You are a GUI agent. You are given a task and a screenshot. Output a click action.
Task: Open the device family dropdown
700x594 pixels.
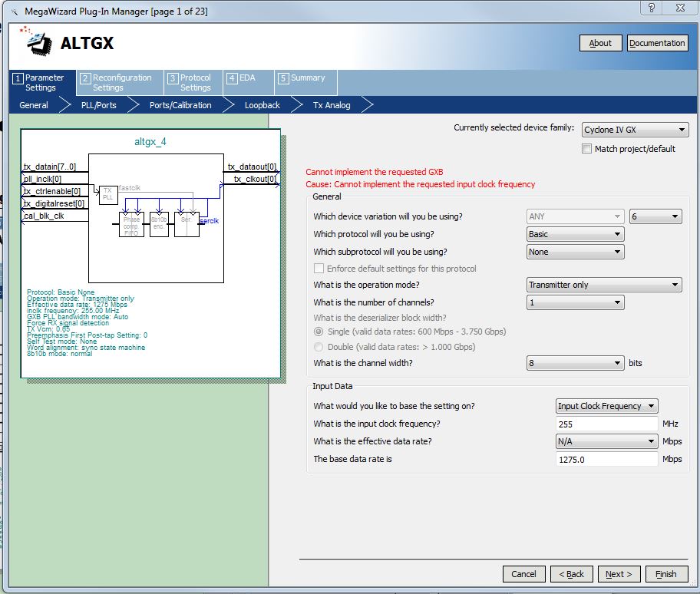[x=635, y=130]
